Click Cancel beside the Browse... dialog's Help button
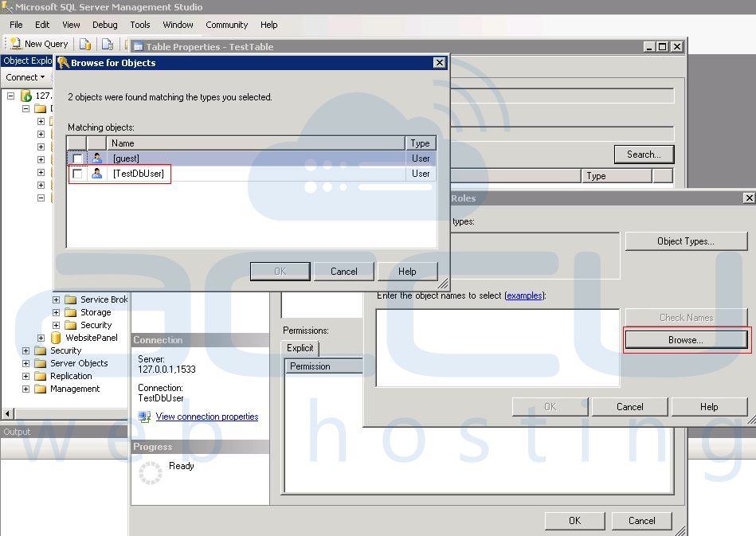756x536 pixels. [629, 407]
